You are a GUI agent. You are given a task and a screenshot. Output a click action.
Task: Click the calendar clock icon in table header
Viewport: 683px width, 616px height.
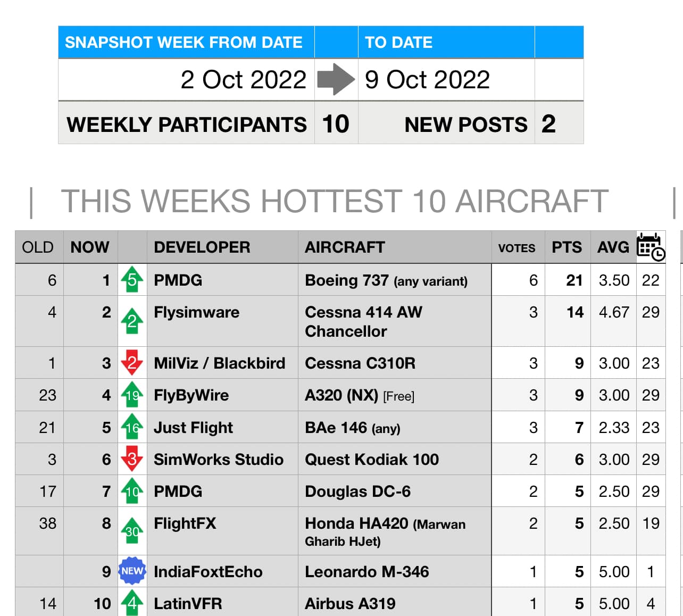pos(651,247)
